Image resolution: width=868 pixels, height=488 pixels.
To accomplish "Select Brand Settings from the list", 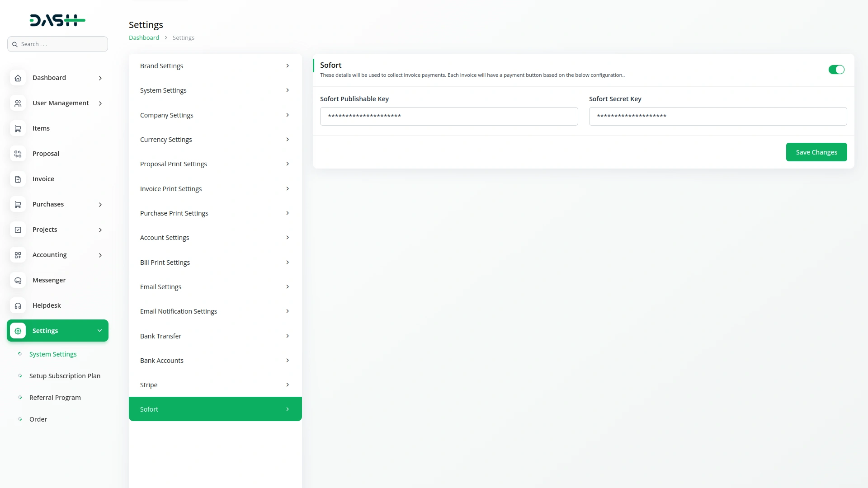I will point(215,66).
